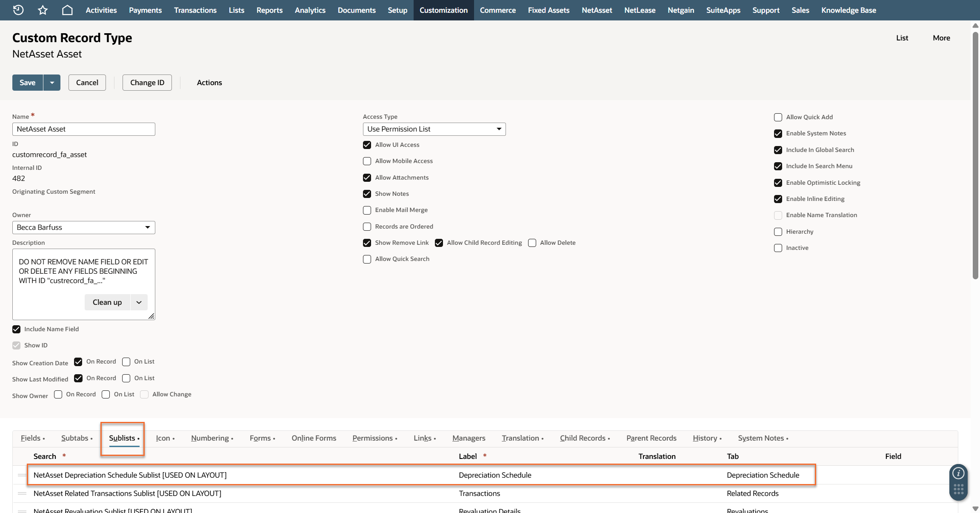
Task: Toggle the Include Name Field checkbox
Action: click(x=16, y=329)
